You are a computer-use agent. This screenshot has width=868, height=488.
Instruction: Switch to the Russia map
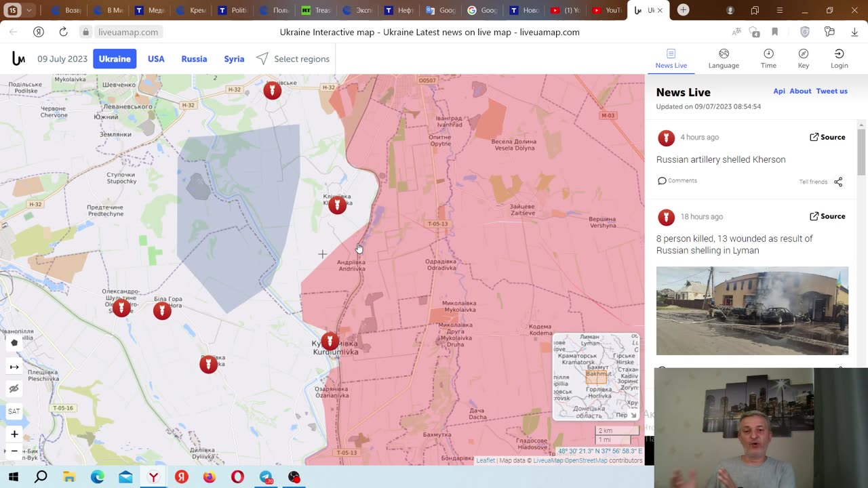194,59
